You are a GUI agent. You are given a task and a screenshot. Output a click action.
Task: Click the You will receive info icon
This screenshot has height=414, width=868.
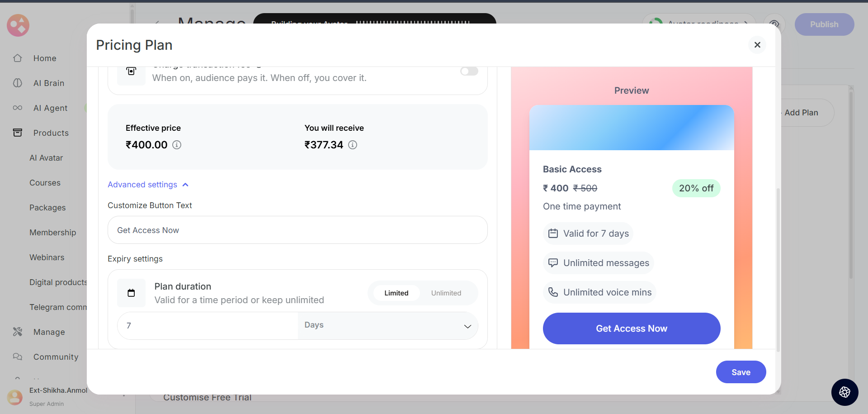[353, 145]
